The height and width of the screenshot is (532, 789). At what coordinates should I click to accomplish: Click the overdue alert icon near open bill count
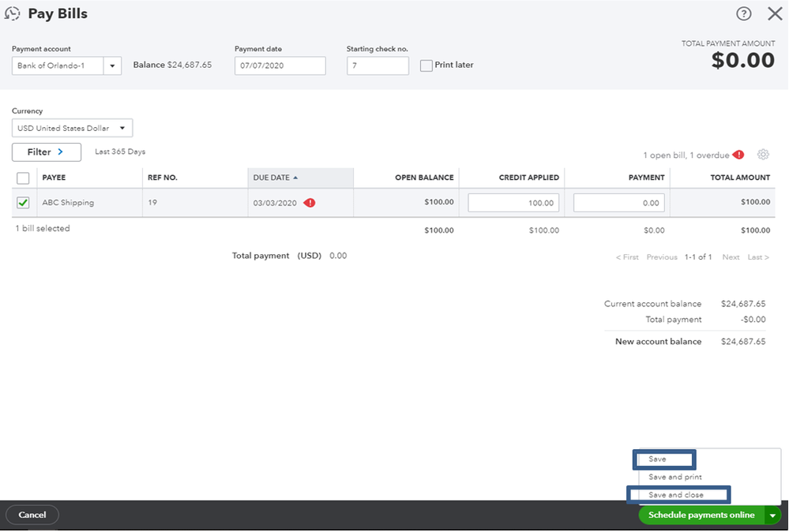click(x=738, y=155)
